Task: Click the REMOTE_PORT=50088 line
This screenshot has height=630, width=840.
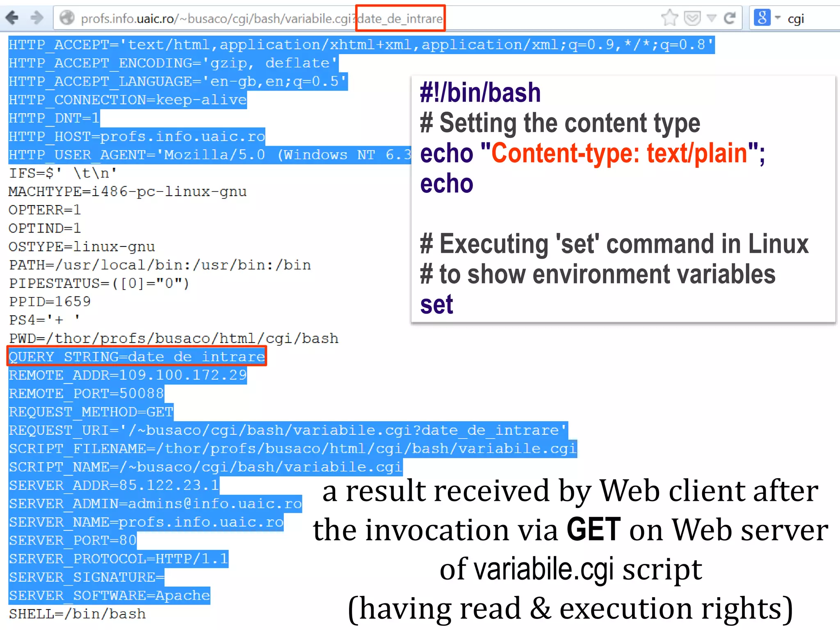Action: (x=86, y=394)
